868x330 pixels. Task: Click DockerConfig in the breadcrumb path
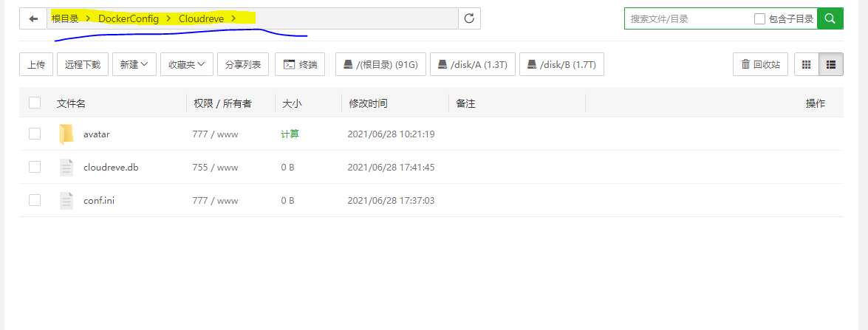point(129,18)
